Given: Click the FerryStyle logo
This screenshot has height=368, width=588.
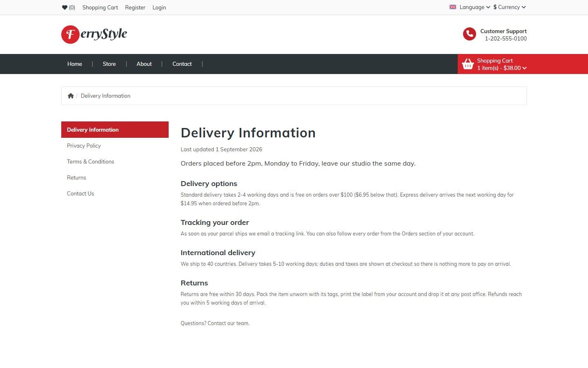Looking at the screenshot, I should click(94, 34).
